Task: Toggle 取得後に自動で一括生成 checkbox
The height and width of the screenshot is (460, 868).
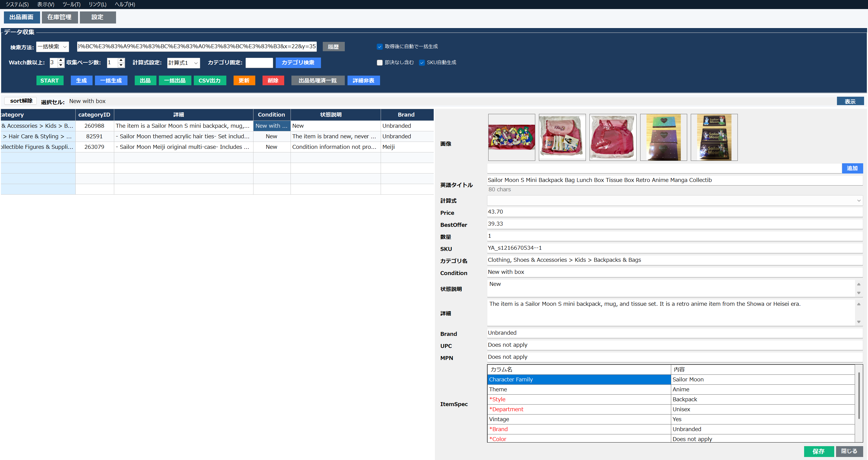Action: click(x=379, y=47)
